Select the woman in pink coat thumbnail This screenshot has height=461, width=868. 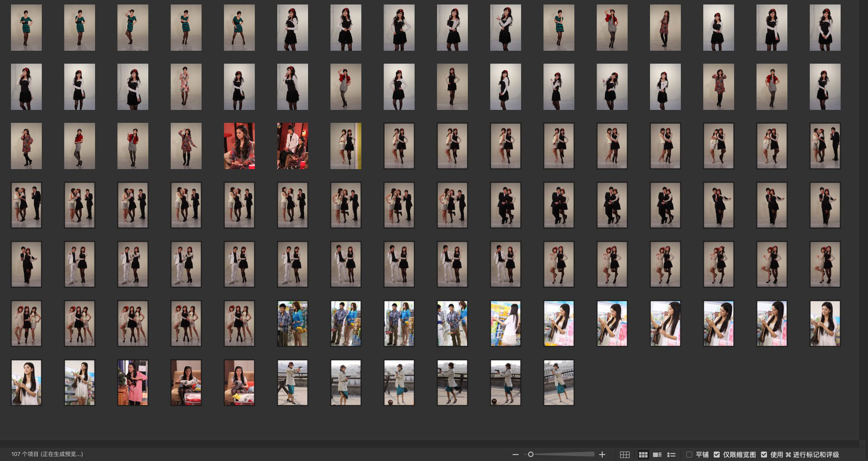click(x=133, y=382)
